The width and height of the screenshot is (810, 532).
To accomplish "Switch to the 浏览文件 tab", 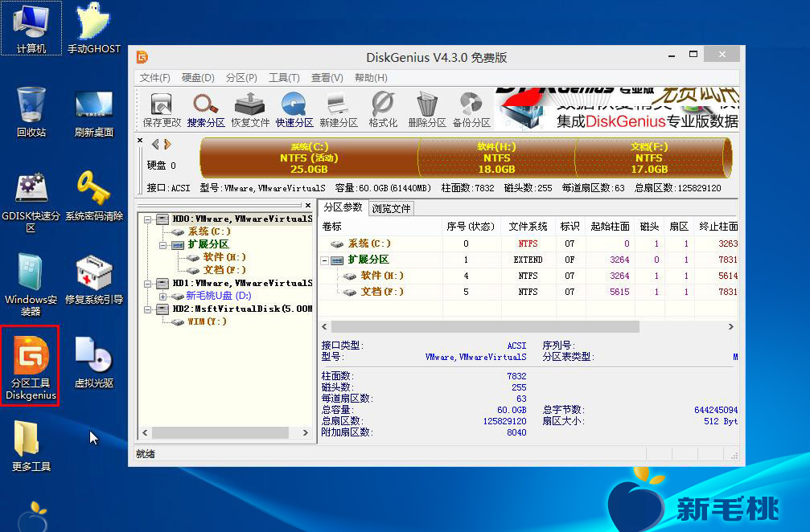I will 391,208.
